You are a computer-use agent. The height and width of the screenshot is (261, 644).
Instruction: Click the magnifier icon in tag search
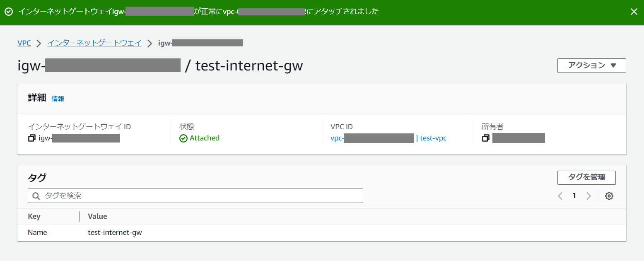point(36,196)
